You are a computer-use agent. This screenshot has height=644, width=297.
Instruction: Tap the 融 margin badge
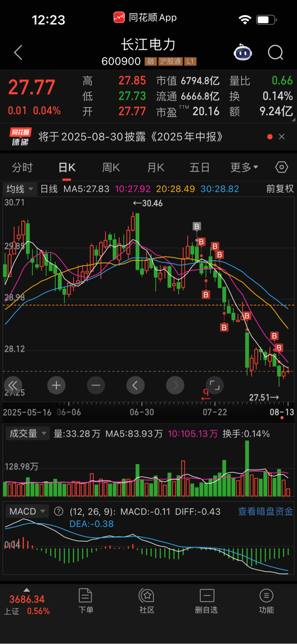click(x=150, y=62)
